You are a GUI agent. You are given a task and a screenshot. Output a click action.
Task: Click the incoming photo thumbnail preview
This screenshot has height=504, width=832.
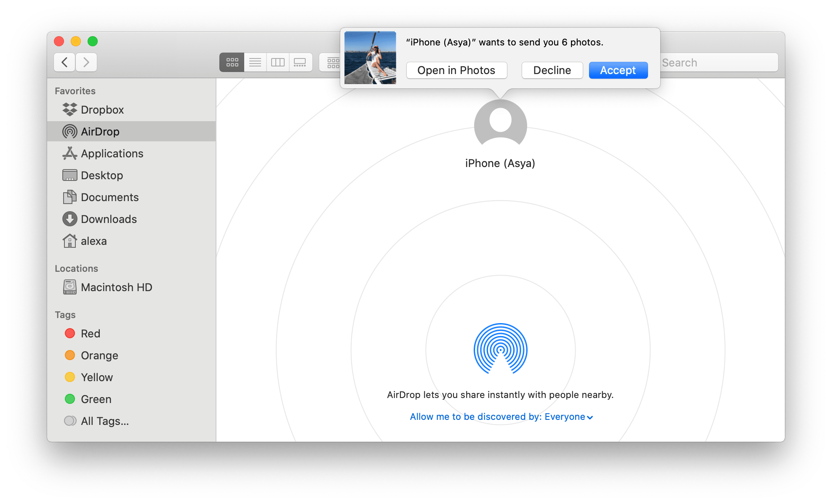coord(368,59)
